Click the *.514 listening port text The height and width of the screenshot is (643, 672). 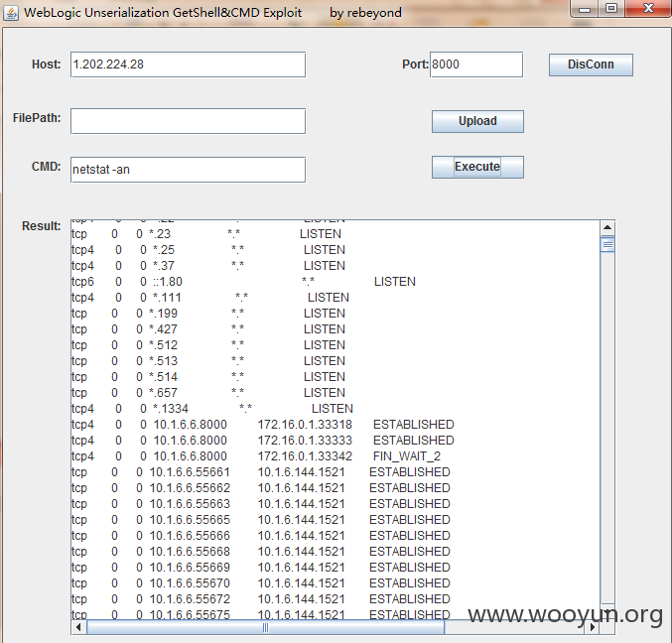click(163, 376)
